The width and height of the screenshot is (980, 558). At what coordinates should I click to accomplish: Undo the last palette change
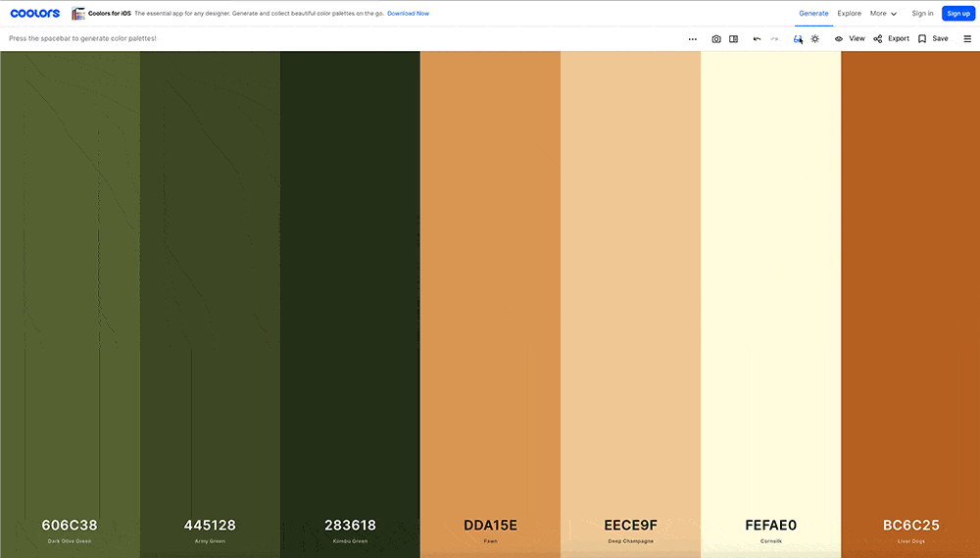(757, 39)
